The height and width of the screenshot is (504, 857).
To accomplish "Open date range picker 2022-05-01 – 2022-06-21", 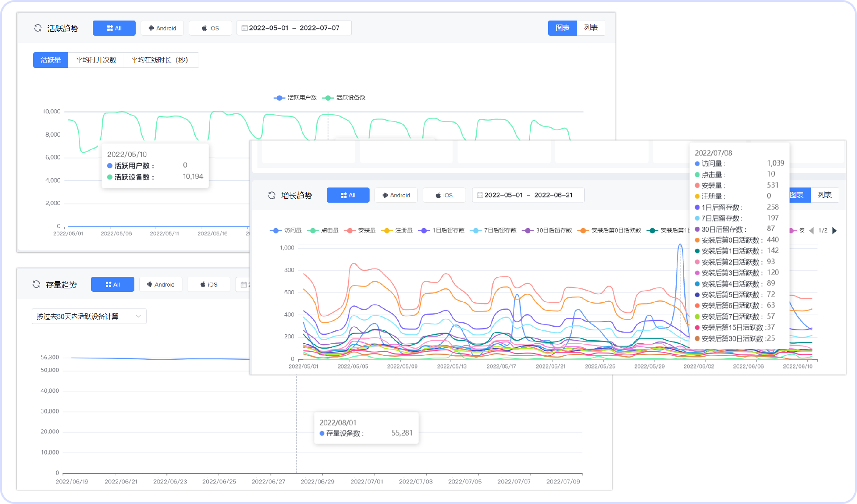I will (528, 195).
